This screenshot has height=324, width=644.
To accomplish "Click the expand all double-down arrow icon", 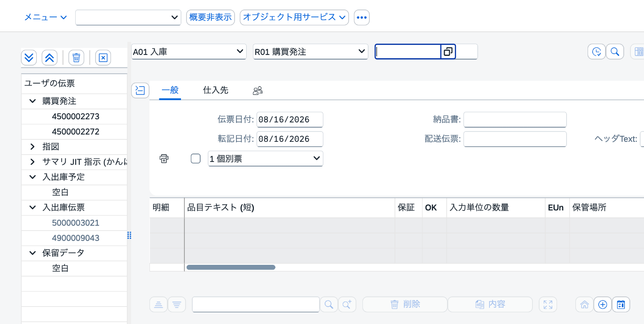I will tap(29, 58).
